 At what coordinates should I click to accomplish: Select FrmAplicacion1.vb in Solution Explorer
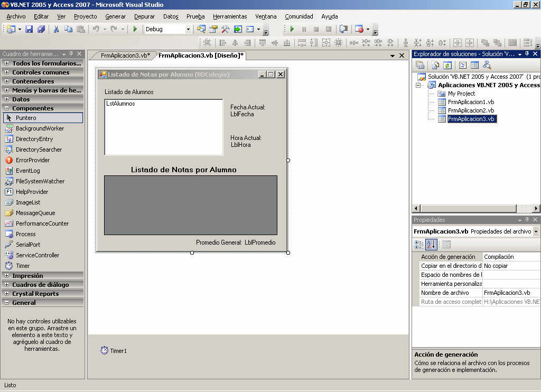471,102
